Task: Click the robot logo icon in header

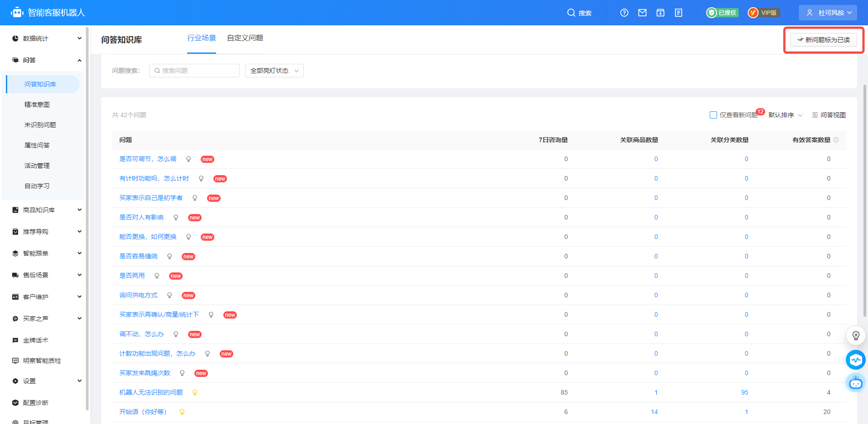Action: pos(17,12)
